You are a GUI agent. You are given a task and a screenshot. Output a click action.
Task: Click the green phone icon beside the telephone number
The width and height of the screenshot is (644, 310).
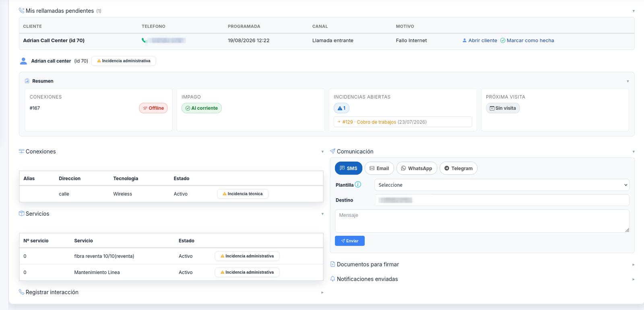[x=144, y=40]
